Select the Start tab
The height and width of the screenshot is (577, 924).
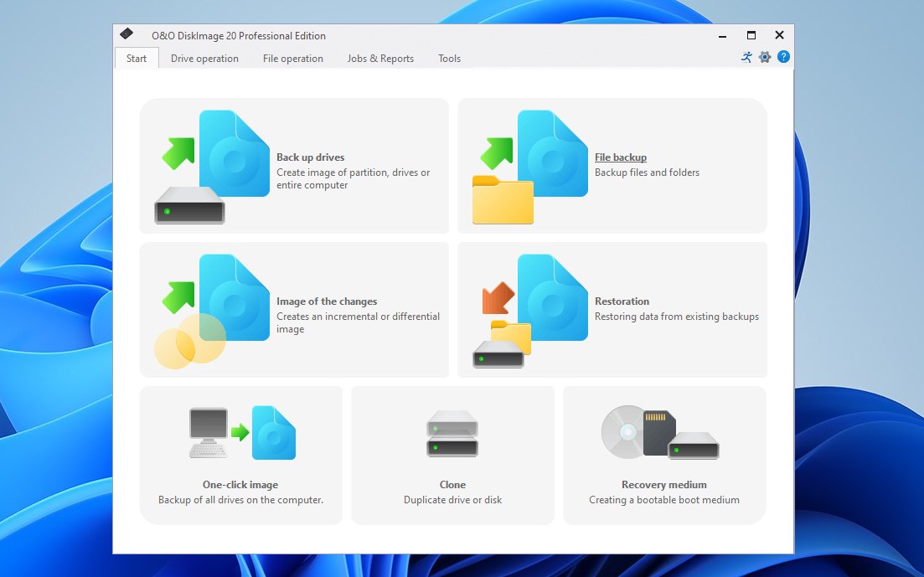[137, 59]
